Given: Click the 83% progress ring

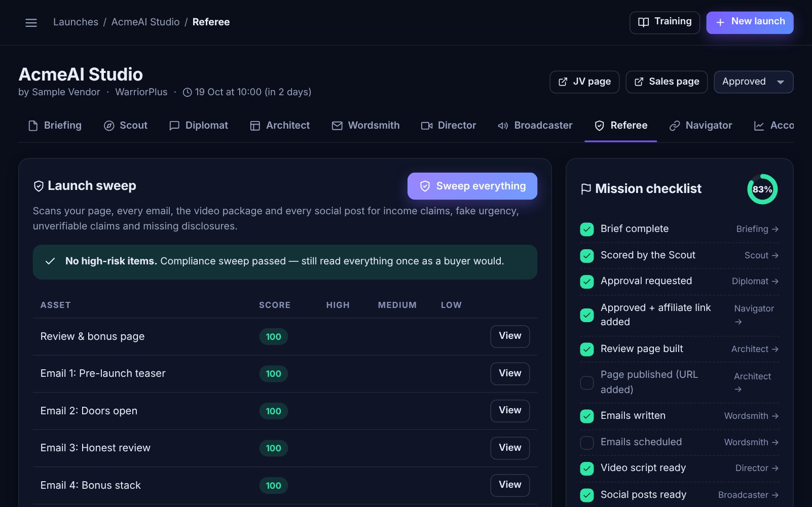Looking at the screenshot, I should (x=762, y=189).
